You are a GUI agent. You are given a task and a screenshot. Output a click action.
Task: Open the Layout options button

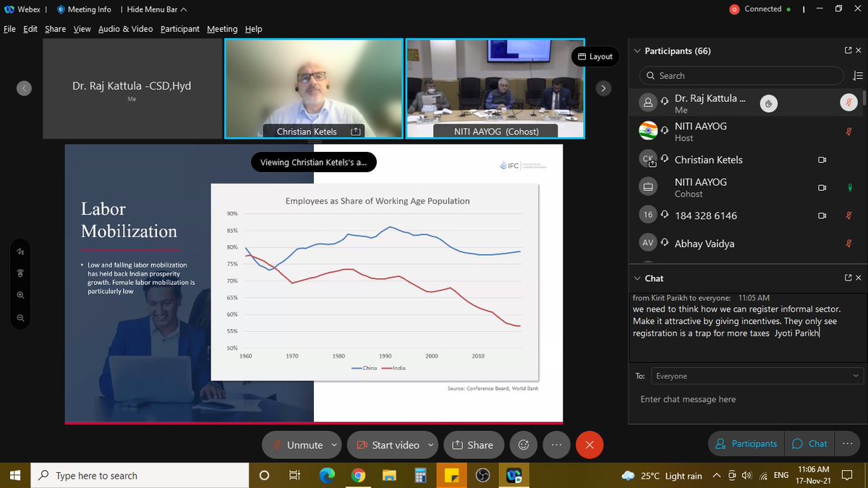tap(595, 56)
